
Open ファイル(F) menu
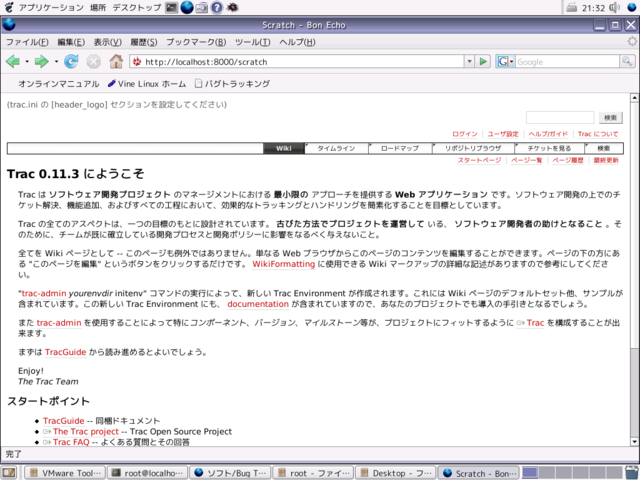[27, 42]
